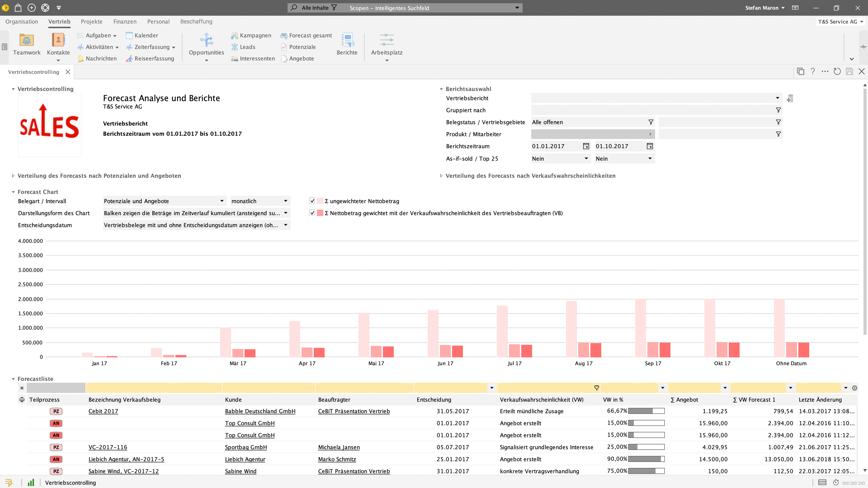The image size is (868, 488).
Task: Toggle the ungewichteter Nettobetrag checkbox
Action: click(312, 200)
